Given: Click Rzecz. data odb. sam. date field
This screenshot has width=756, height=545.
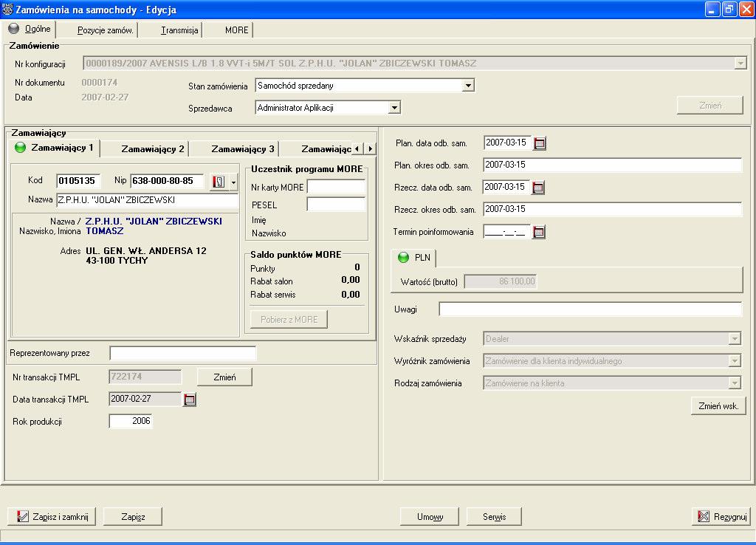Looking at the screenshot, I should [x=506, y=187].
